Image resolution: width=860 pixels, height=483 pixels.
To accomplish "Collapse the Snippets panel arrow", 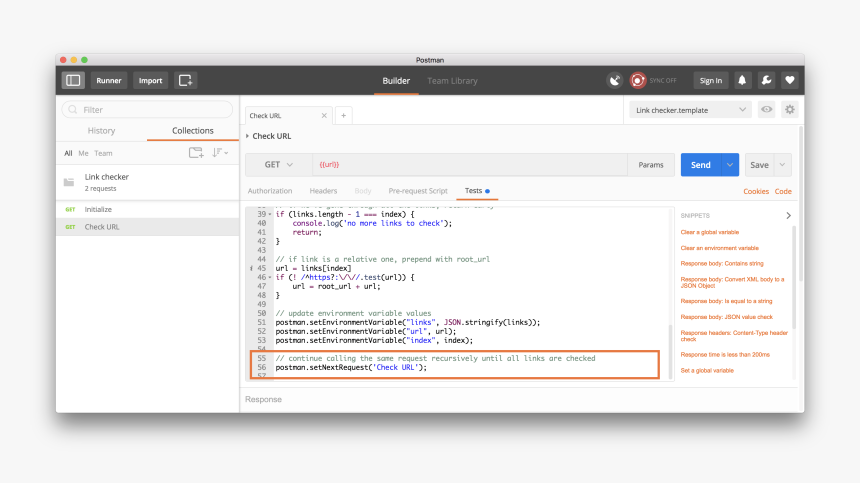I will (788, 215).
